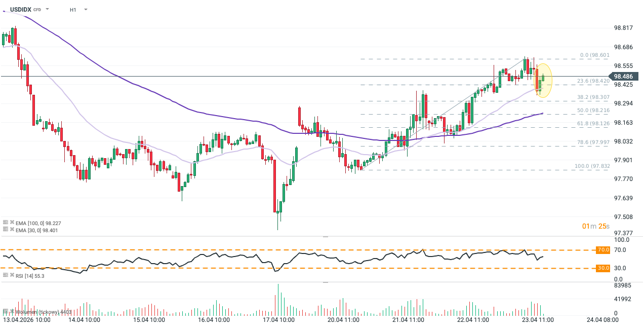Image resolution: width=644 pixels, height=328 pixels.
Task: Open settings icon for EMA 100 indicator
Action: coord(5,222)
